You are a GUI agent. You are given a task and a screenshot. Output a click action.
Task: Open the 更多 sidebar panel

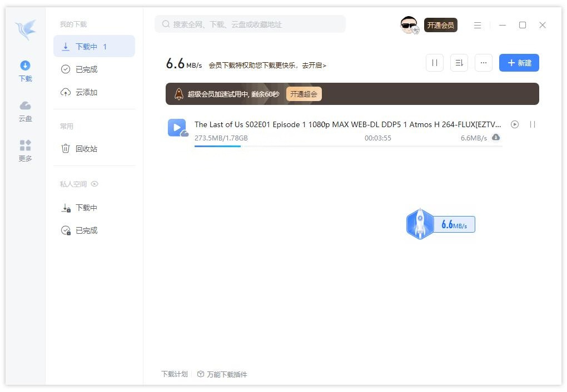click(24, 150)
